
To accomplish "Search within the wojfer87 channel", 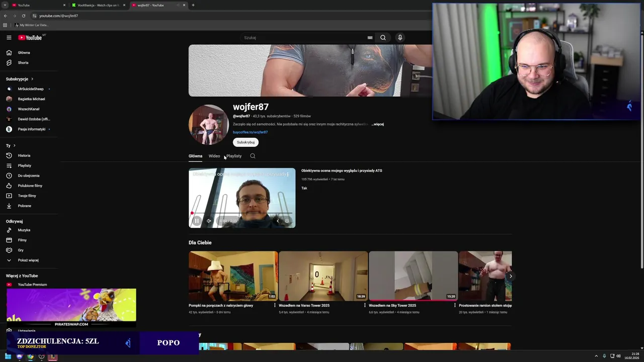I will (253, 156).
